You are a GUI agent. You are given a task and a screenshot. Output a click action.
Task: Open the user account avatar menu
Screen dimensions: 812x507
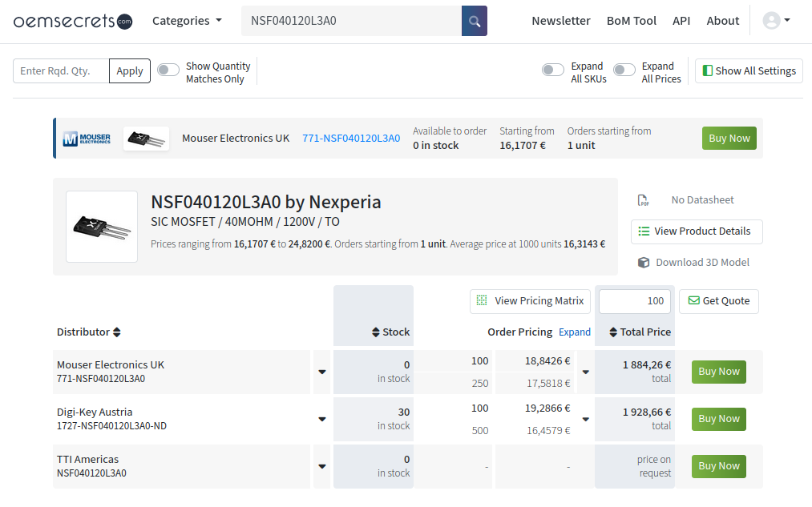tap(776, 21)
